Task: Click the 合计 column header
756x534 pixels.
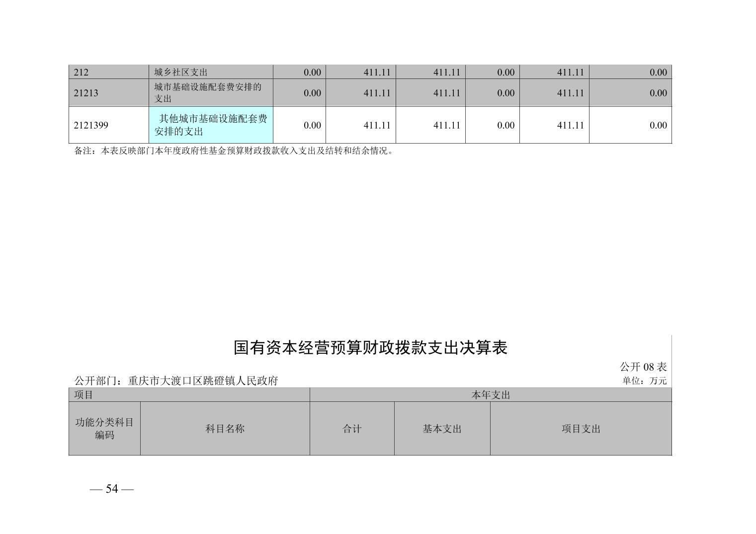Action: [x=352, y=429]
